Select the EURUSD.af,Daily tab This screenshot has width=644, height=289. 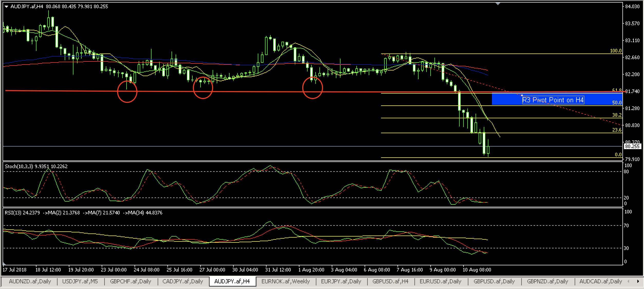pyautogui.click(x=440, y=281)
